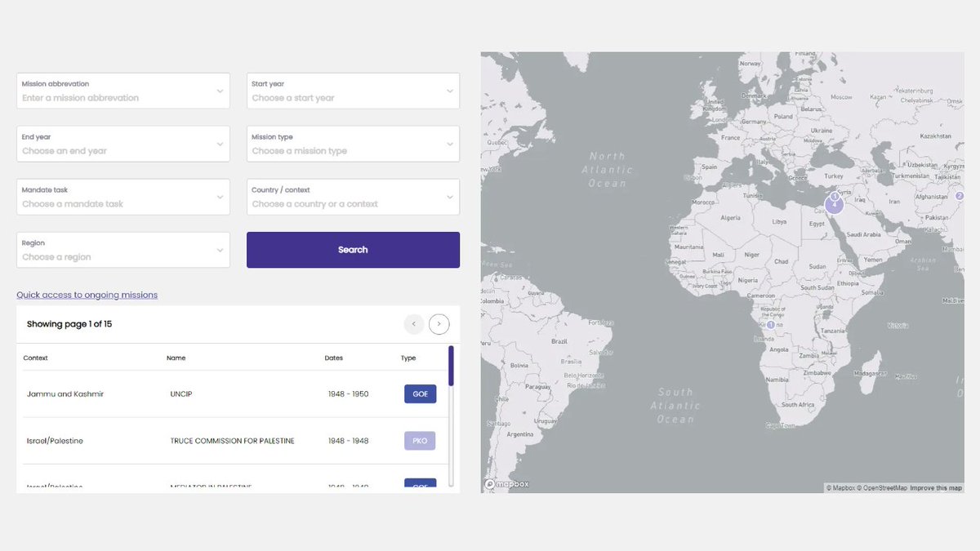Screen dimensions: 980x551
Task: Click the 'Choose a country or a context' field
Action: pos(353,198)
